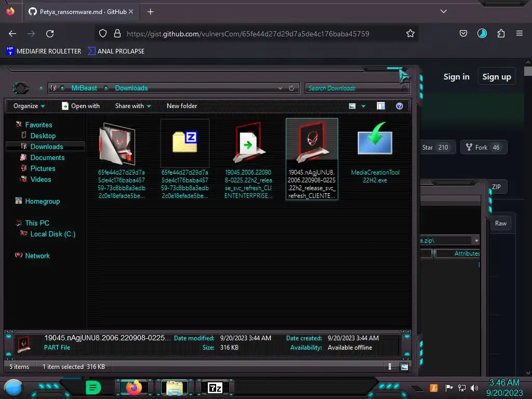
Task: Open Pictures in navigation pane
Action: tap(43, 168)
